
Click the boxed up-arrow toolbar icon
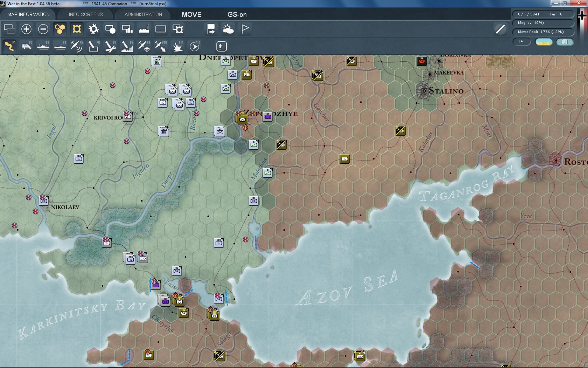tap(221, 46)
